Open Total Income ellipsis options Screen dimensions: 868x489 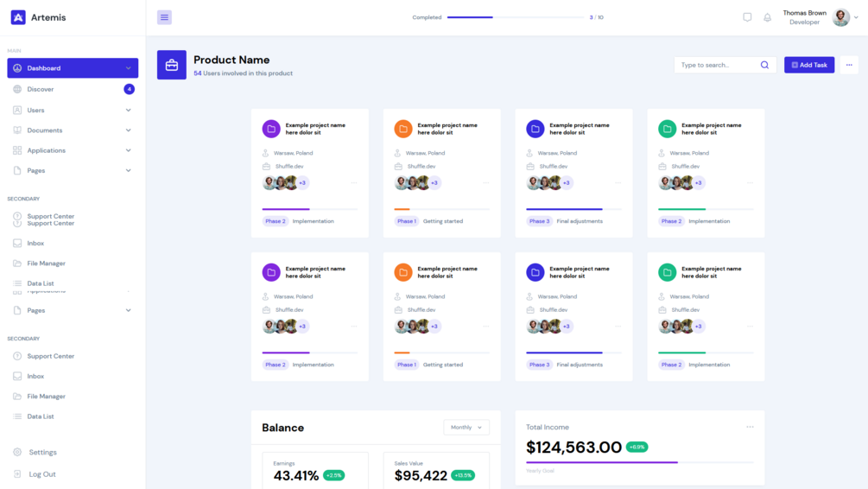tap(750, 427)
